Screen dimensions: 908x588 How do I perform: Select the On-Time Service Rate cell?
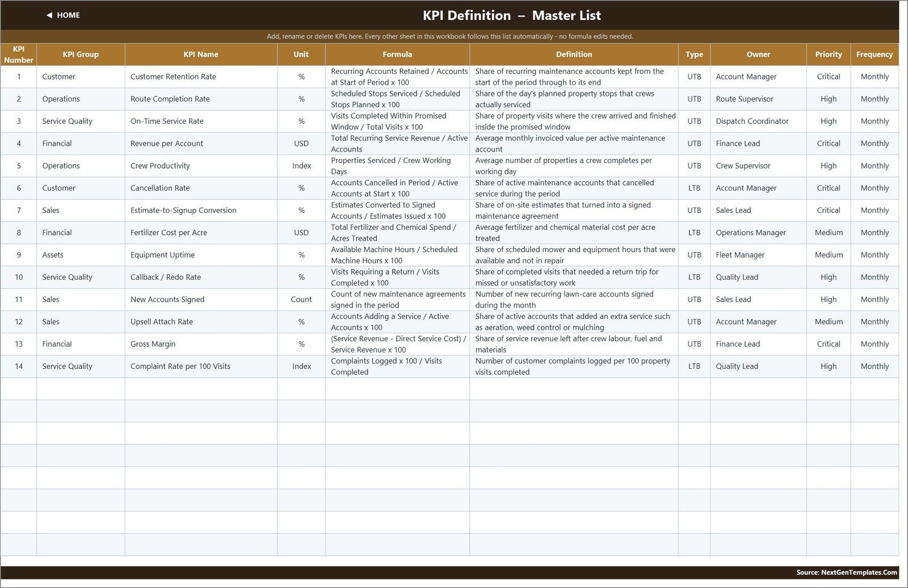click(x=201, y=121)
